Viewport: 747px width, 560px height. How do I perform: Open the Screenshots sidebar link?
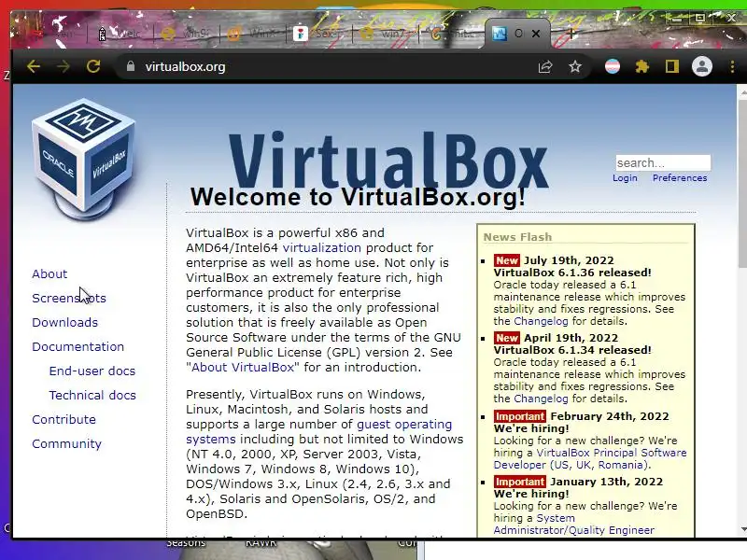point(69,298)
